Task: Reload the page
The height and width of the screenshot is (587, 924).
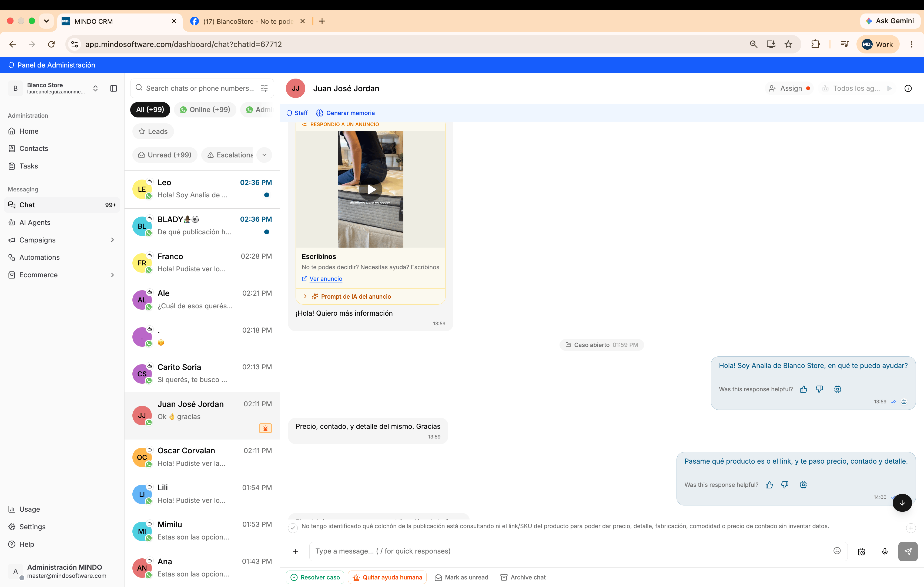Action: click(x=51, y=44)
